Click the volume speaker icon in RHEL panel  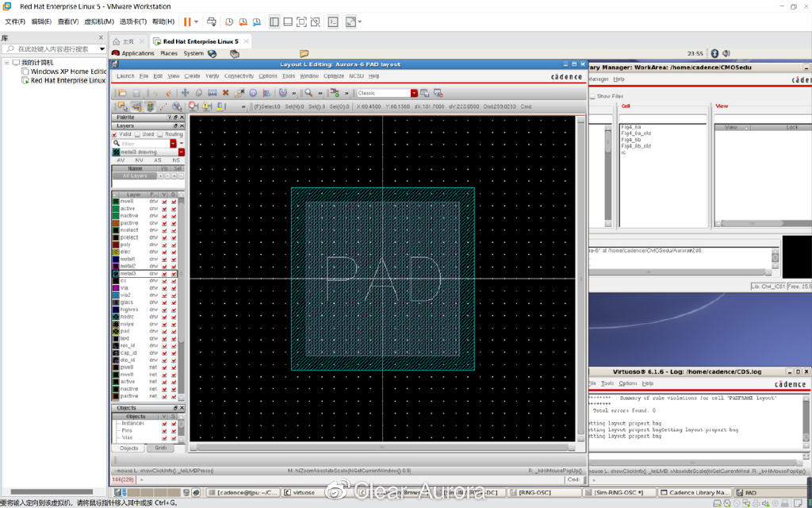click(x=726, y=53)
